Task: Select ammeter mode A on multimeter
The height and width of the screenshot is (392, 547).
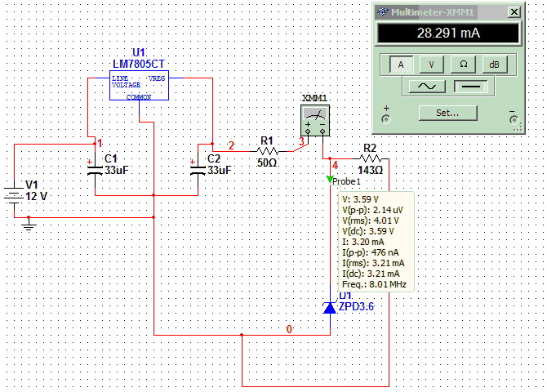Action: tap(401, 65)
